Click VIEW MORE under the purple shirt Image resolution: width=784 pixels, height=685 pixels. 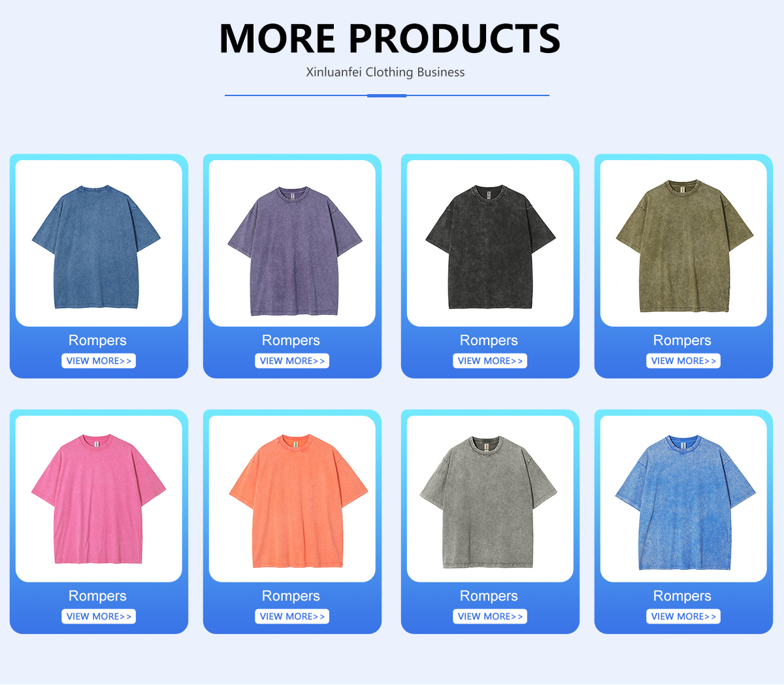pos(292,361)
